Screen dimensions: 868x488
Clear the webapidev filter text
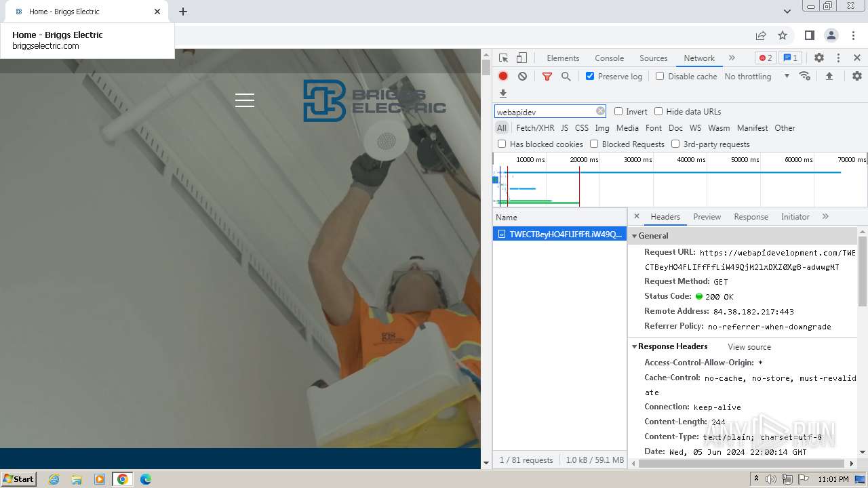pos(600,111)
